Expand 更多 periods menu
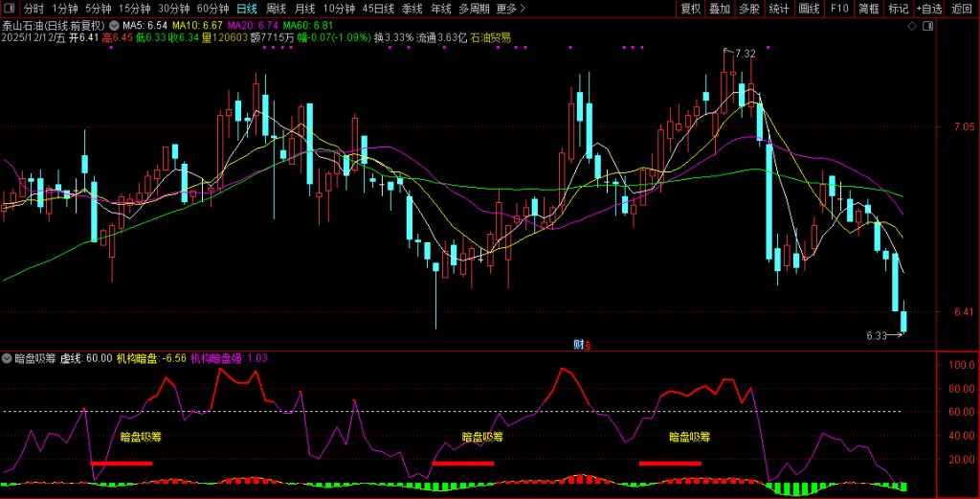This screenshot has width=980, height=499. [511, 9]
